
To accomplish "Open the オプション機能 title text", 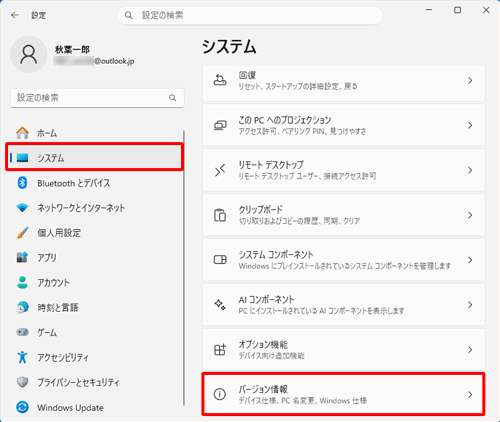I will pyautogui.click(x=263, y=344).
